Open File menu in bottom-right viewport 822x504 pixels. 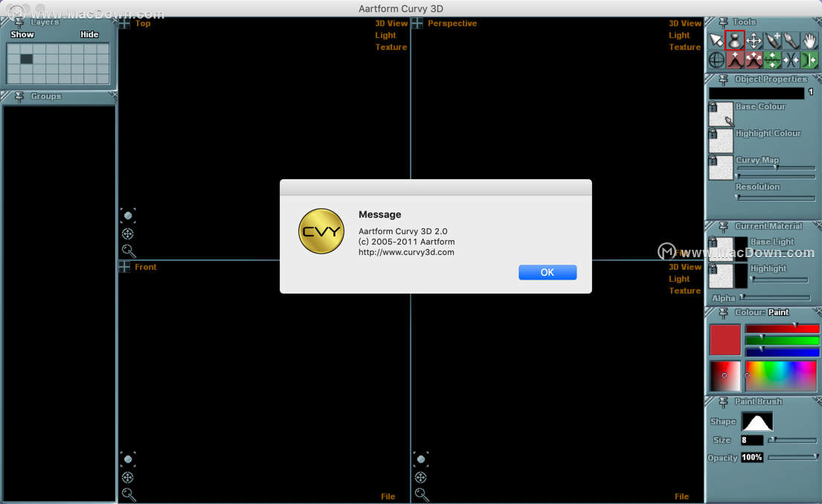coord(681,496)
